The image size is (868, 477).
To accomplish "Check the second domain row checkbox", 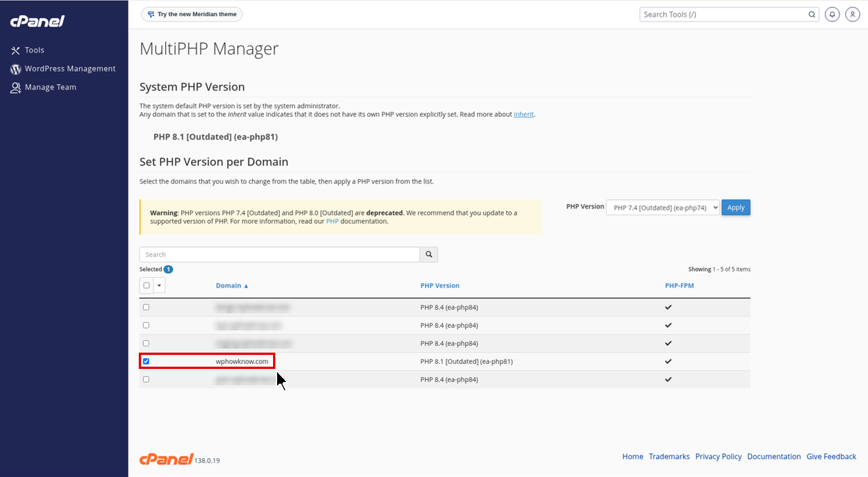I will (x=146, y=325).
